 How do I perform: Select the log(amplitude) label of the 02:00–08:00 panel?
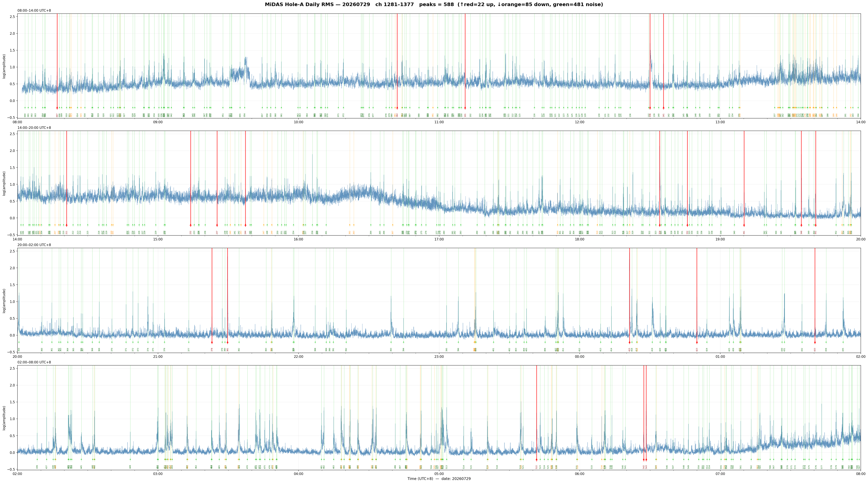pos(4,418)
